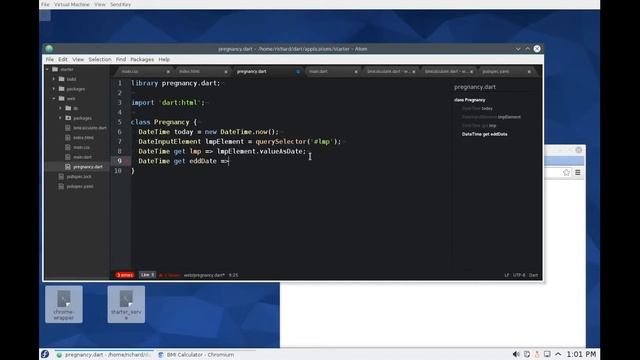Screen dimensions: 640x360
Task: Open main.css in the tree view
Action: click(x=82, y=147)
